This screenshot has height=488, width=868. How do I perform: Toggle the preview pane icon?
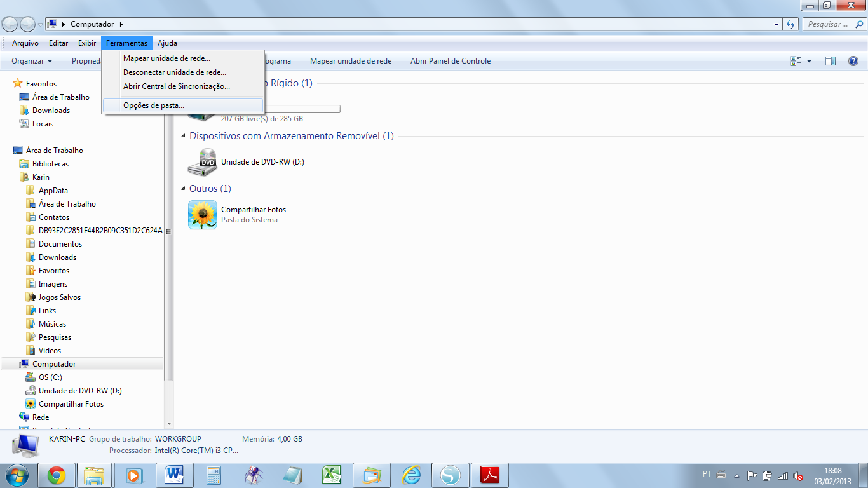coord(831,61)
